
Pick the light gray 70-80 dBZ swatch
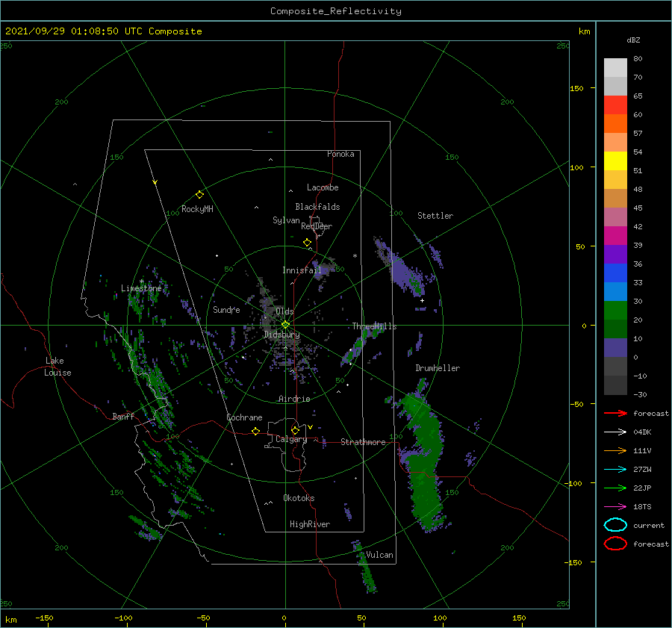[x=615, y=68]
